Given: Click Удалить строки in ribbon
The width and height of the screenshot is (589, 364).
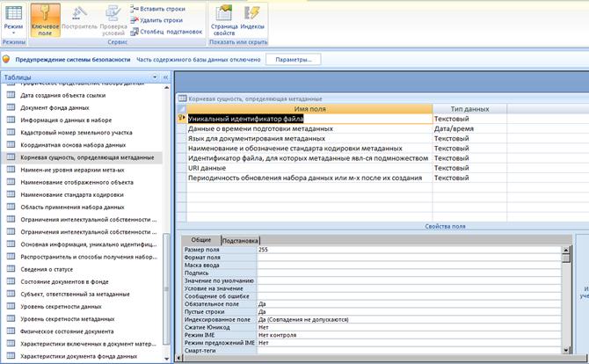Looking at the screenshot, I should tap(161, 19).
